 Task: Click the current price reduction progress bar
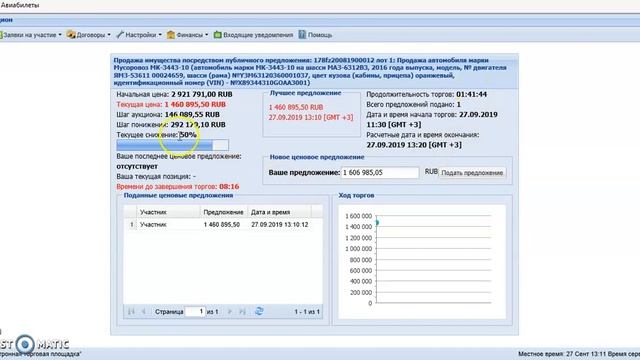pyautogui.click(x=172, y=145)
